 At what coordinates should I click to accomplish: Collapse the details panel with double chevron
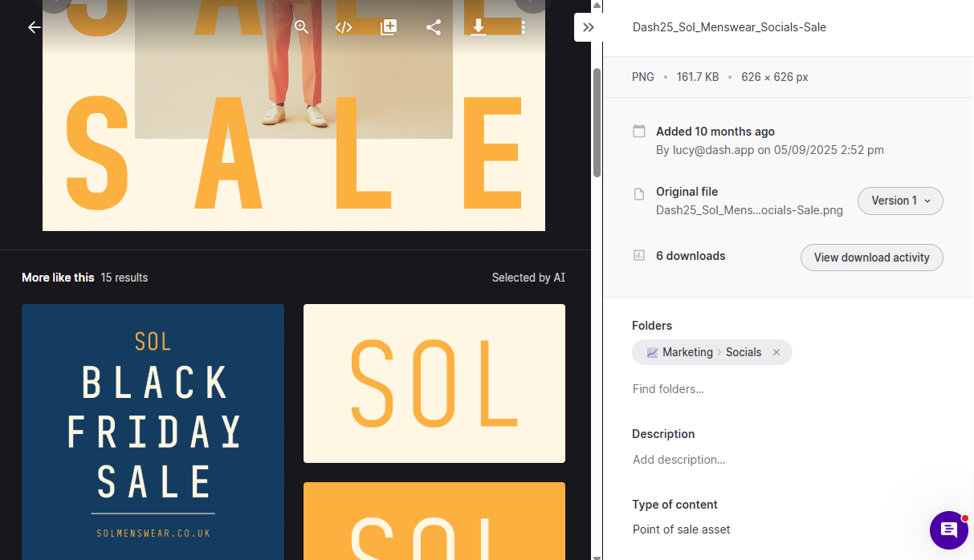[x=589, y=27]
